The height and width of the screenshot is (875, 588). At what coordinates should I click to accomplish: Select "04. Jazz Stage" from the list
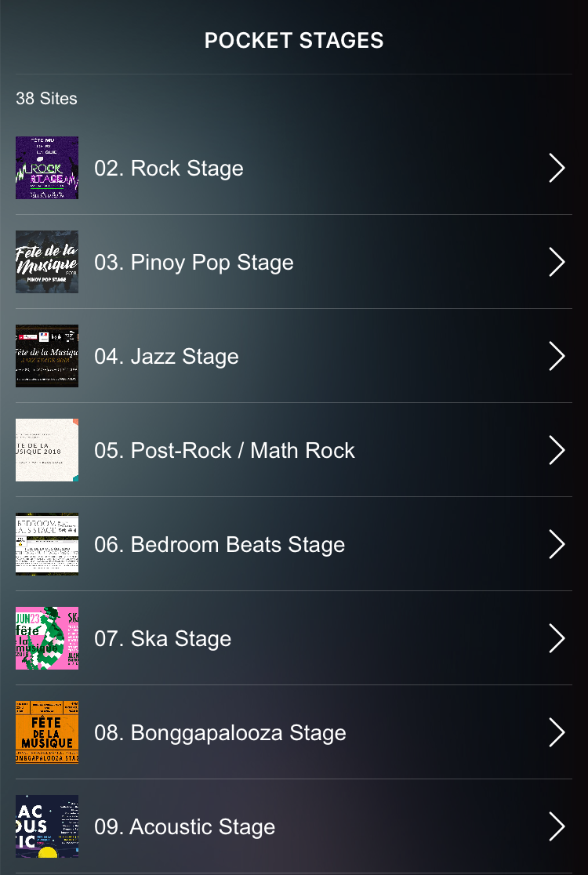[166, 357]
